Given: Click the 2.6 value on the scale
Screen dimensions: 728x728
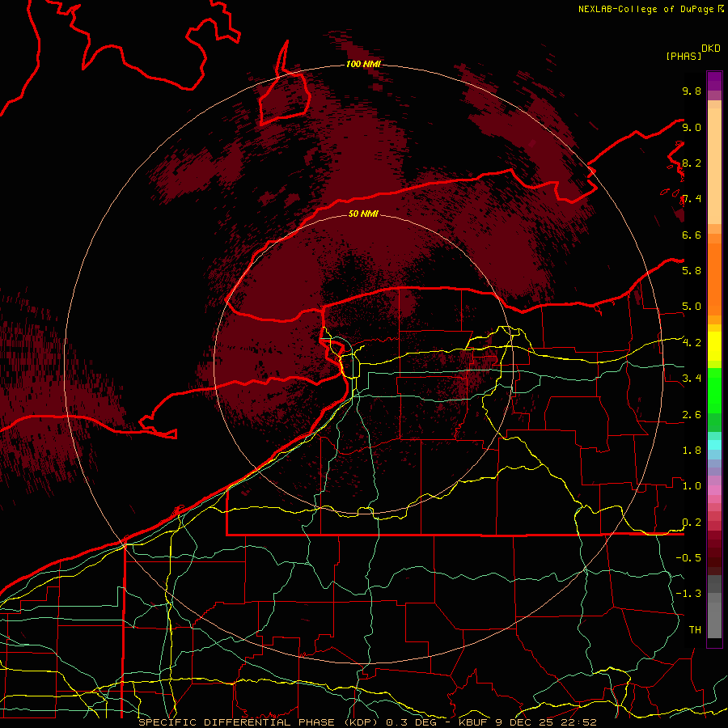Looking at the screenshot, I should [692, 415].
